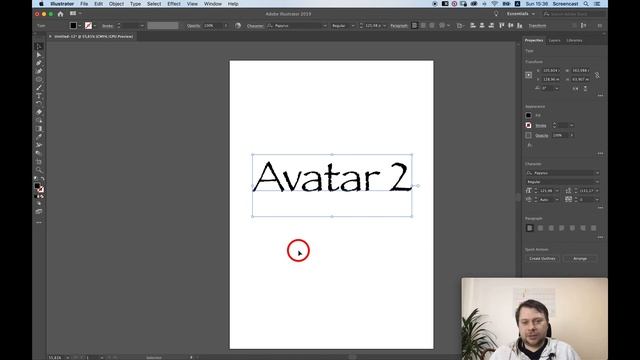Open the File menu
Image resolution: width=640 pixels, height=360 pixels.
84,4
